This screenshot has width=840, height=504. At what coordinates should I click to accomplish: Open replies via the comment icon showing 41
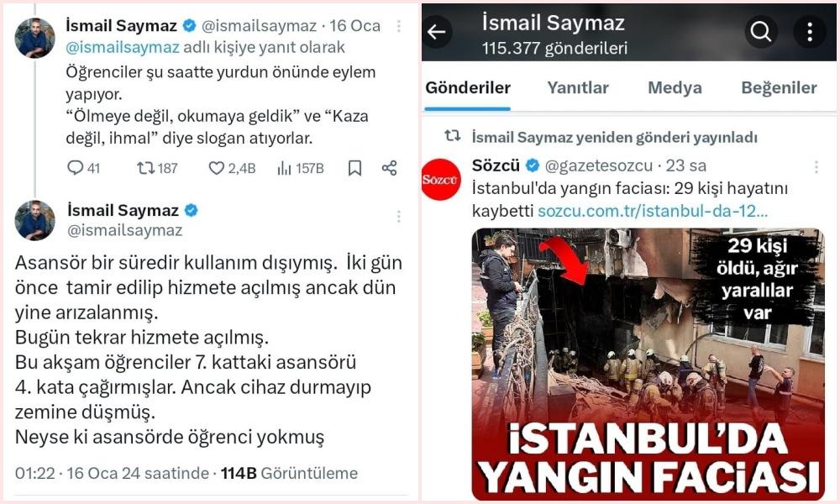tap(75, 168)
